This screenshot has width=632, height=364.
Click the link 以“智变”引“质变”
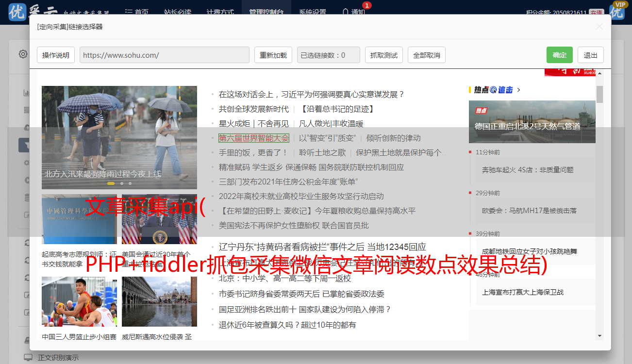coord(327,138)
